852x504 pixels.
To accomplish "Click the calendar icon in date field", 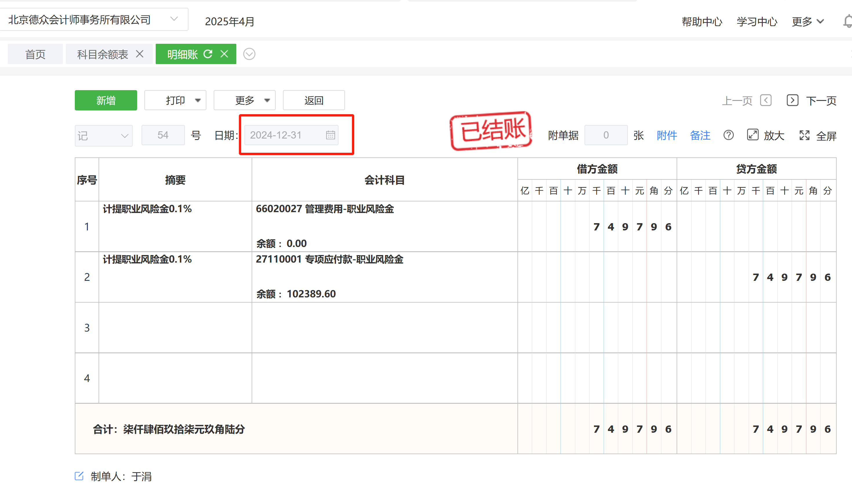I will pyautogui.click(x=330, y=135).
